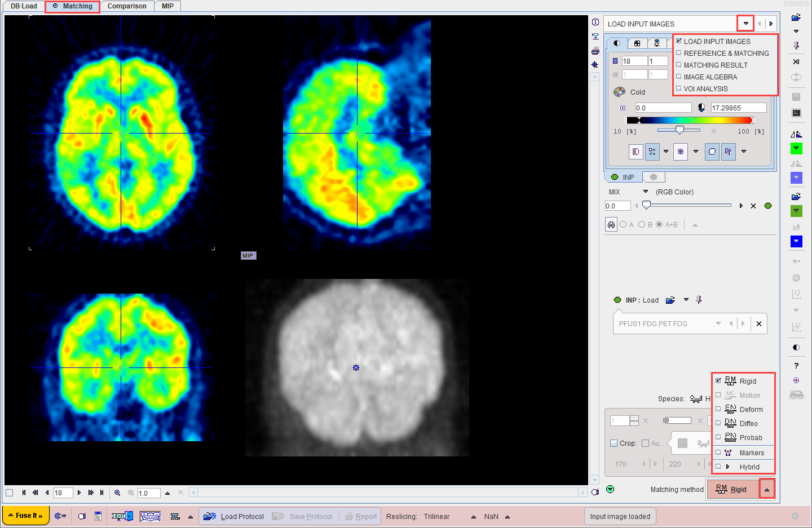This screenshot has width=812, height=528.
Task: Click the console terminal icon in right sidebar
Action: click(796, 113)
